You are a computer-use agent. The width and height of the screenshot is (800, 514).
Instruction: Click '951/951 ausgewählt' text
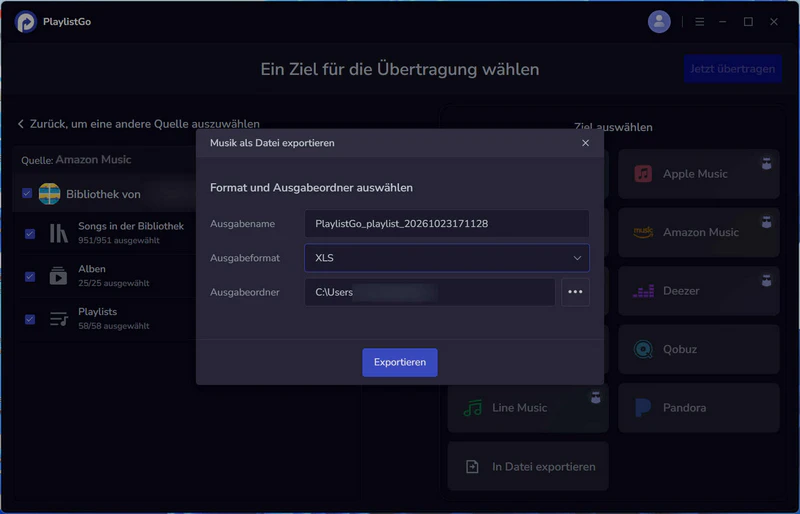[x=119, y=240]
